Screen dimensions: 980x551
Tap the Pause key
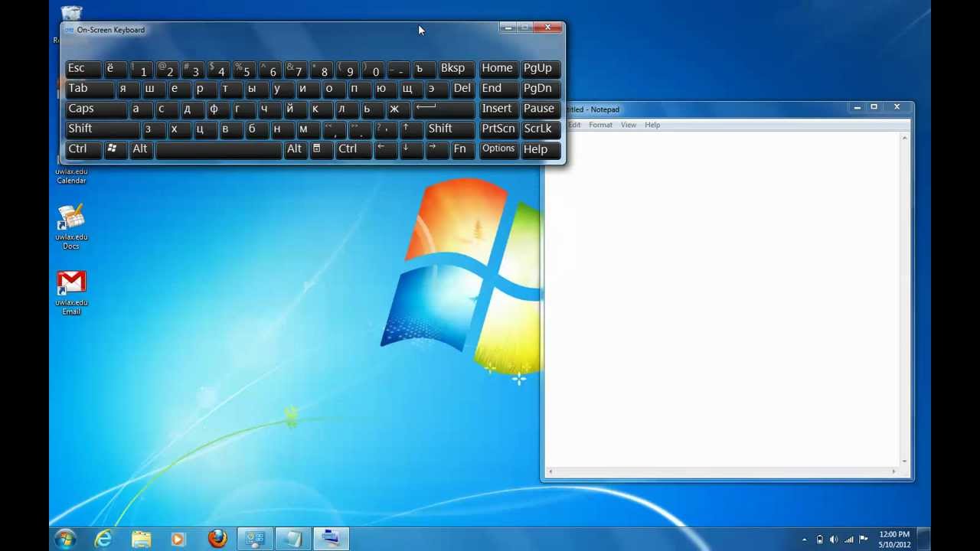(x=541, y=109)
